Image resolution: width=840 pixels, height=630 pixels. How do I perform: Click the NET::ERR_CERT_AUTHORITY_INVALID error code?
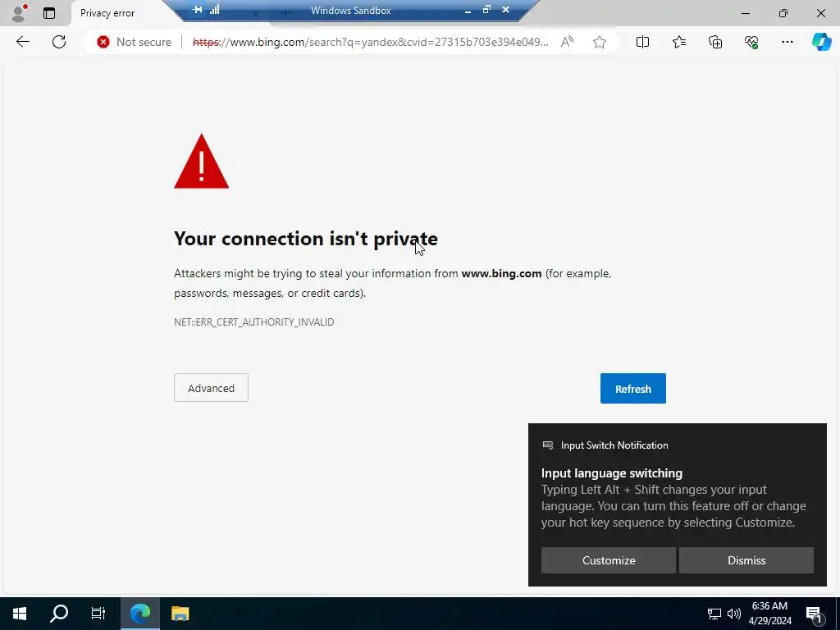point(254,322)
